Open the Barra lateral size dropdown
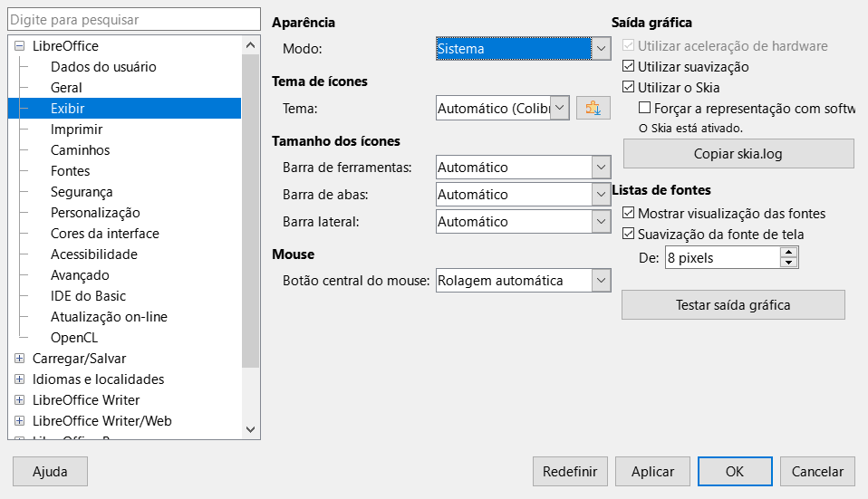The height and width of the screenshot is (499, 868). [523, 221]
